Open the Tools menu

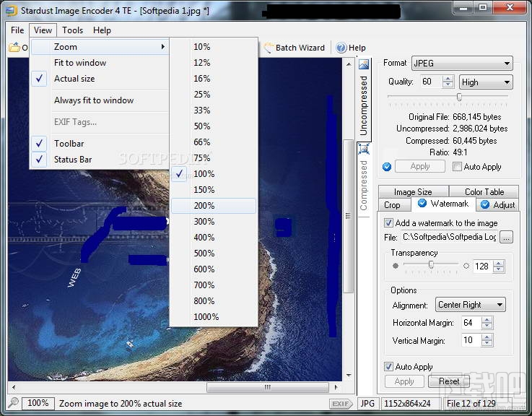(x=73, y=30)
